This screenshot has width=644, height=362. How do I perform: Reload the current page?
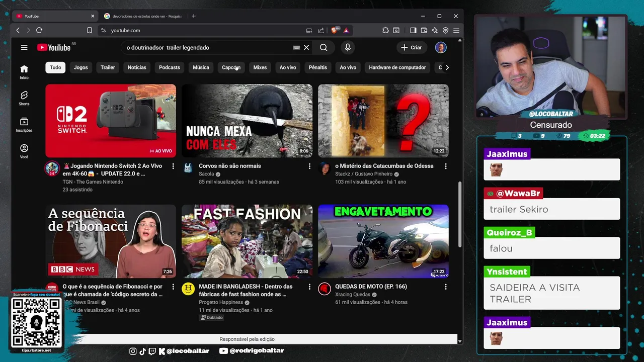pyautogui.click(x=39, y=30)
